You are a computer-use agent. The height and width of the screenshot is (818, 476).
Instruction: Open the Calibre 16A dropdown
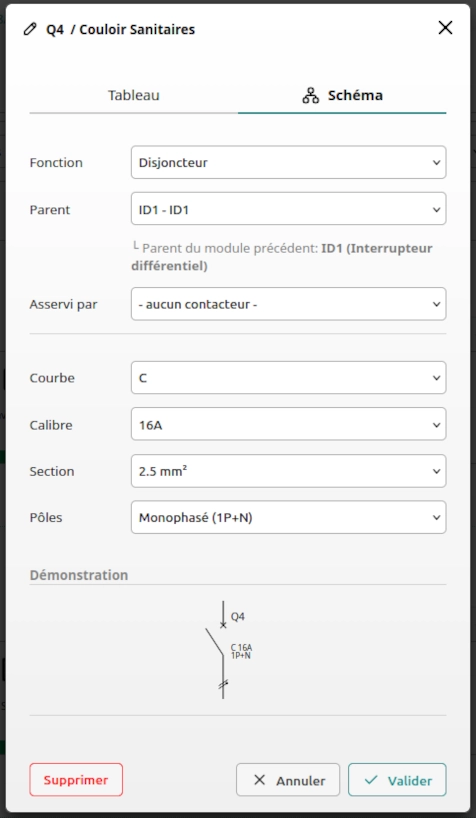(x=289, y=424)
